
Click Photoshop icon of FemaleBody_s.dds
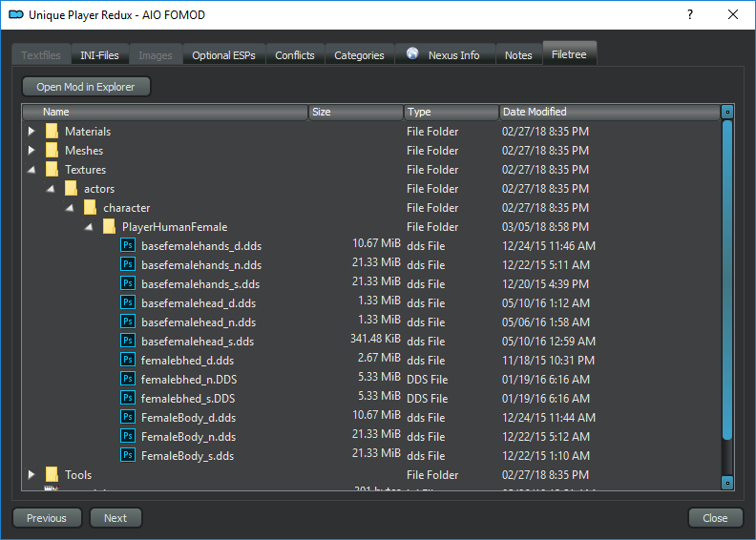point(128,455)
